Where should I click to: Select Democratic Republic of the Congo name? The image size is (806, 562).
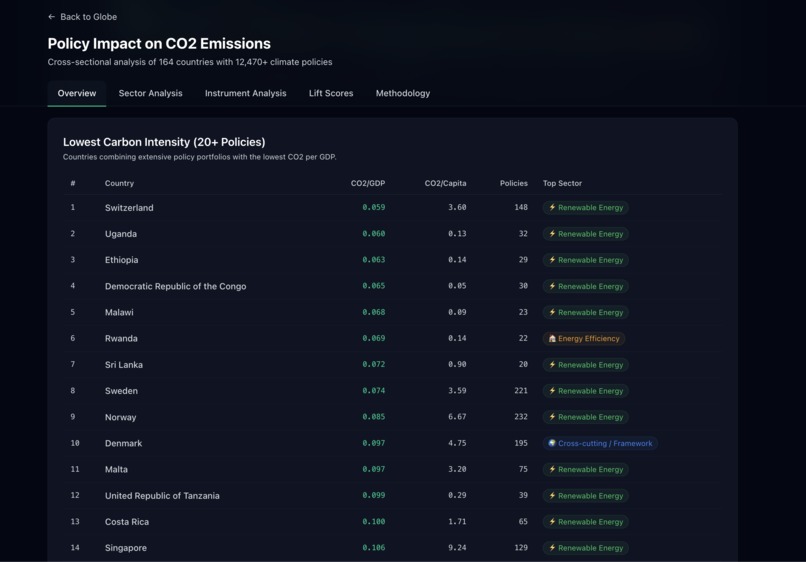point(175,286)
